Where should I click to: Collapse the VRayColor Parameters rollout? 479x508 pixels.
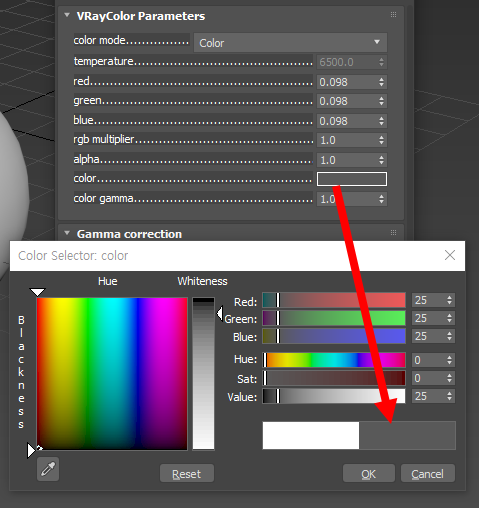67,15
